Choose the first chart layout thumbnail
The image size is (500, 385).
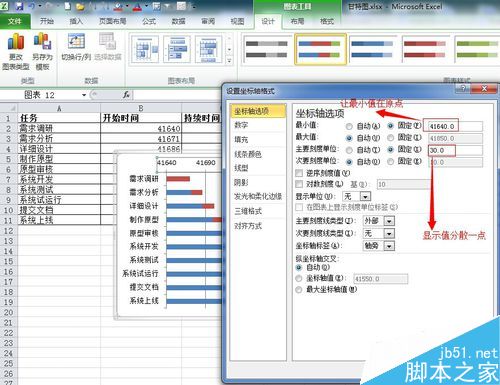(145, 49)
